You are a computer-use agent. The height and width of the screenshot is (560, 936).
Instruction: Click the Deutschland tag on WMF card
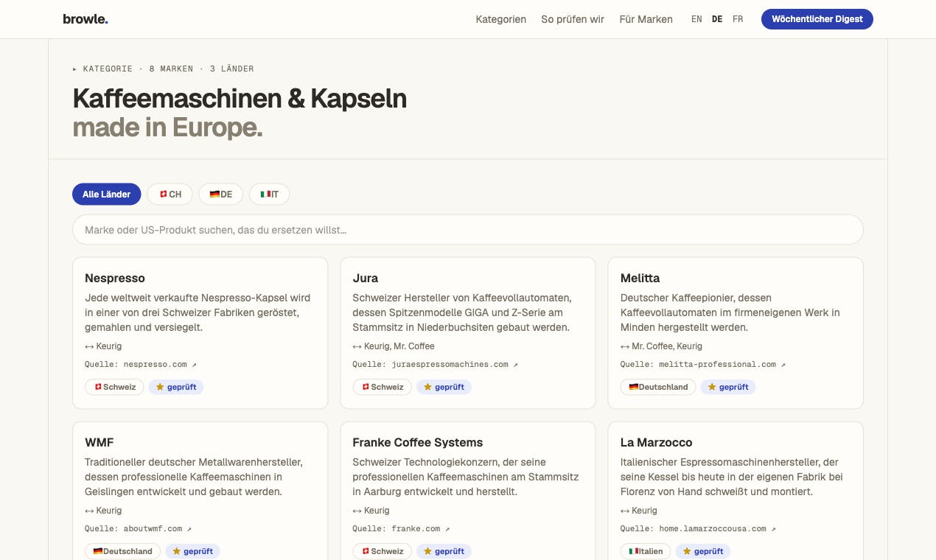pyautogui.click(x=122, y=551)
